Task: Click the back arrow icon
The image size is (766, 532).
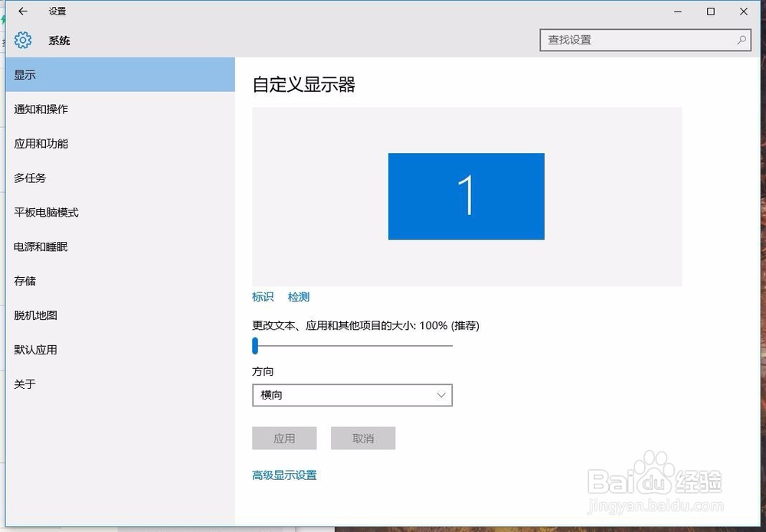Action: click(x=23, y=11)
